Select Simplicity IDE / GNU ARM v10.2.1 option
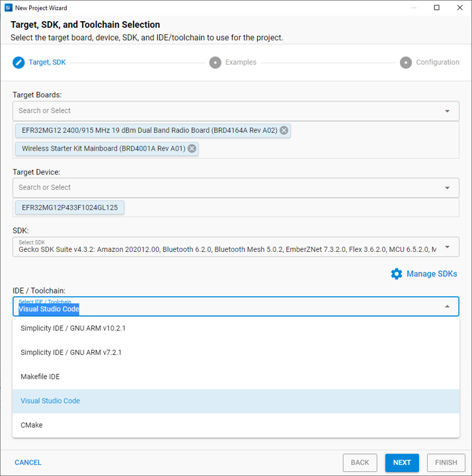 point(73,328)
